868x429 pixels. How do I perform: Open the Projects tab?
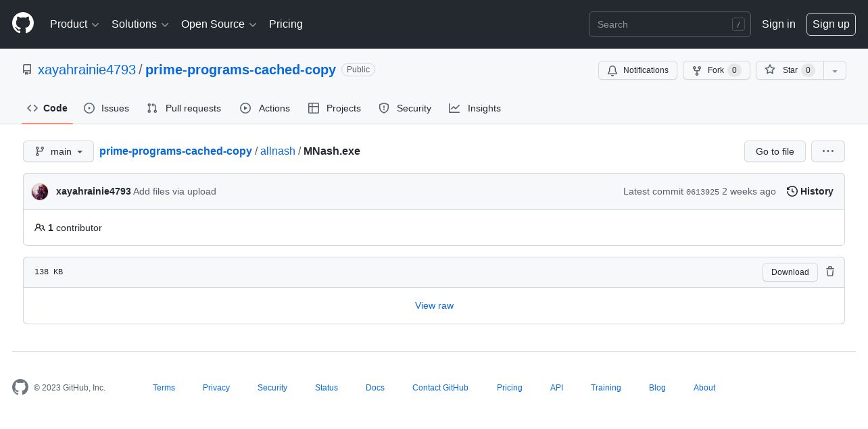point(335,108)
